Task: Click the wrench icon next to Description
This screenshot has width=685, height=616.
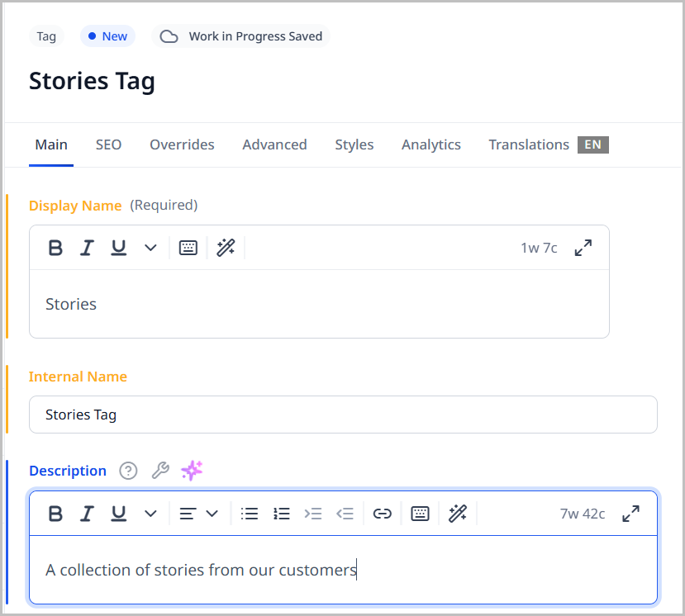Action: [x=160, y=471]
